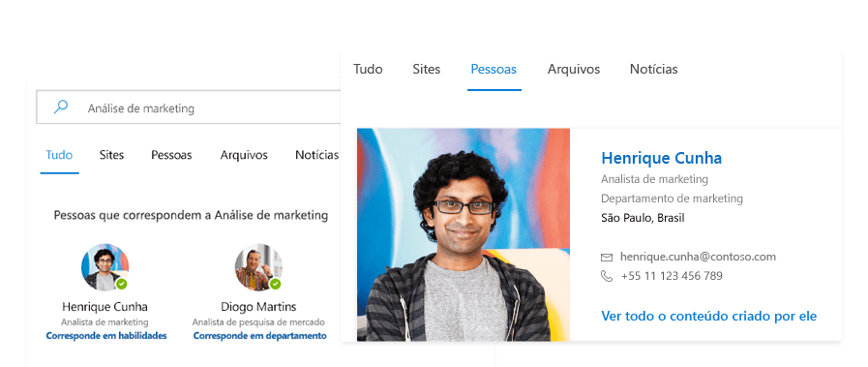Click phone number +55 11 123 456 789
Screen dimensions: 868x367
point(672,276)
